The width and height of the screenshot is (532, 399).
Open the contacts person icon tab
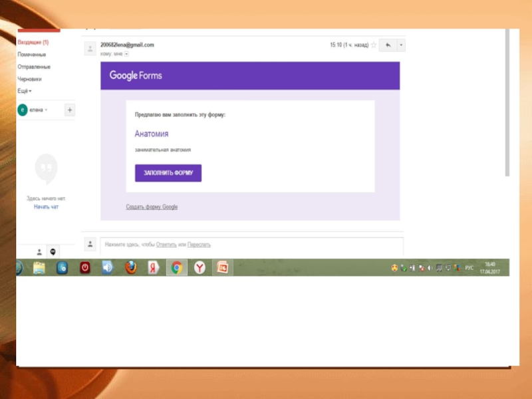tap(39, 252)
